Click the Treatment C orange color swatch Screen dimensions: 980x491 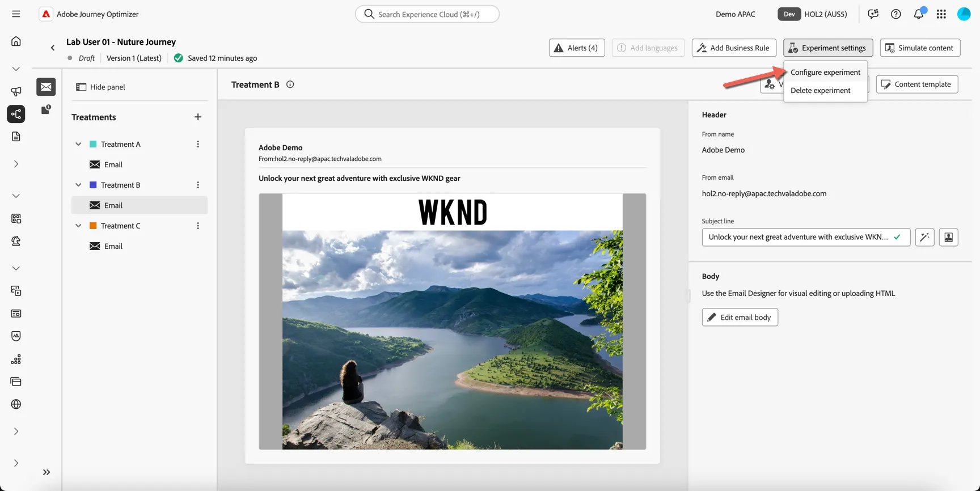click(x=93, y=226)
